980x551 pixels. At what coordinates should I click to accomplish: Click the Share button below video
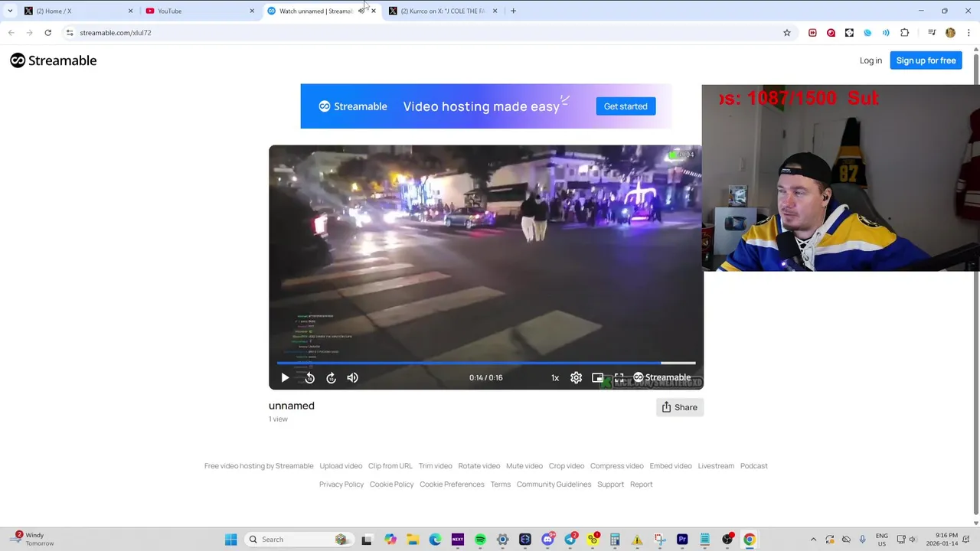(680, 407)
